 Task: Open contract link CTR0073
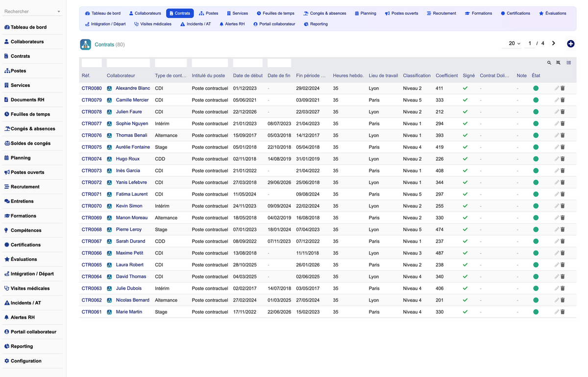coord(92,171)
